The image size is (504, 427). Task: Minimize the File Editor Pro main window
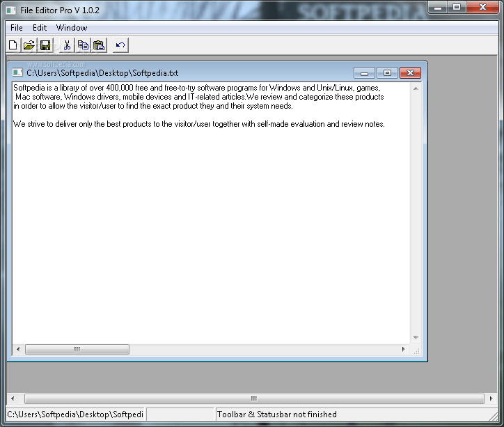(438, 8)
